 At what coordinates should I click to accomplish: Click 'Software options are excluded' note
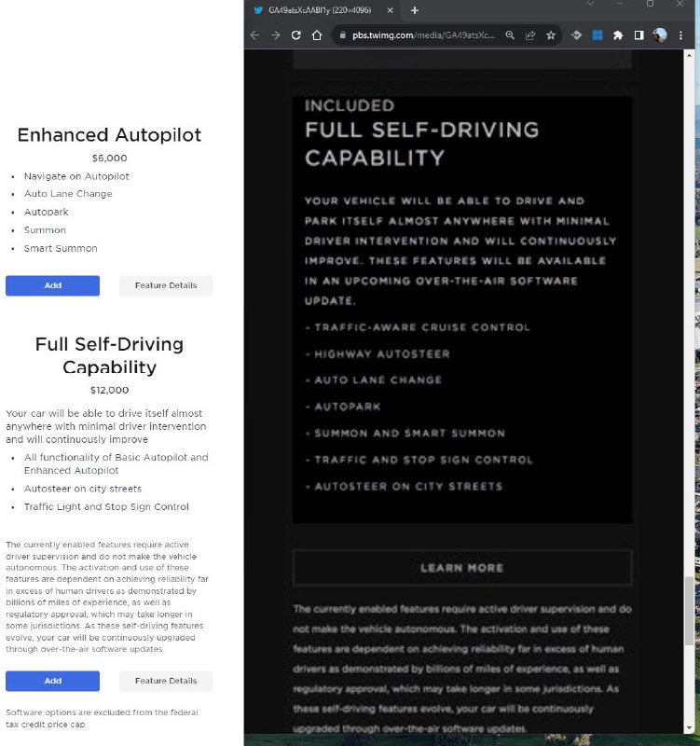pos(102,718)
